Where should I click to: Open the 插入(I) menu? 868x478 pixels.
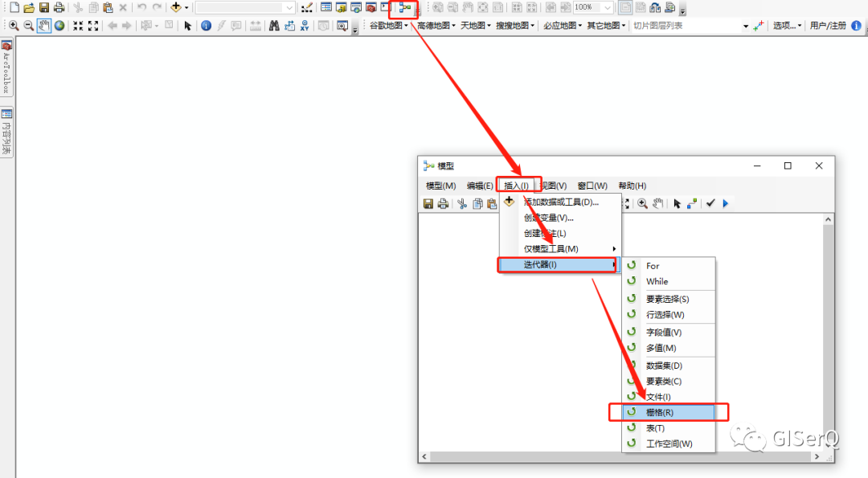coord(516,186)
